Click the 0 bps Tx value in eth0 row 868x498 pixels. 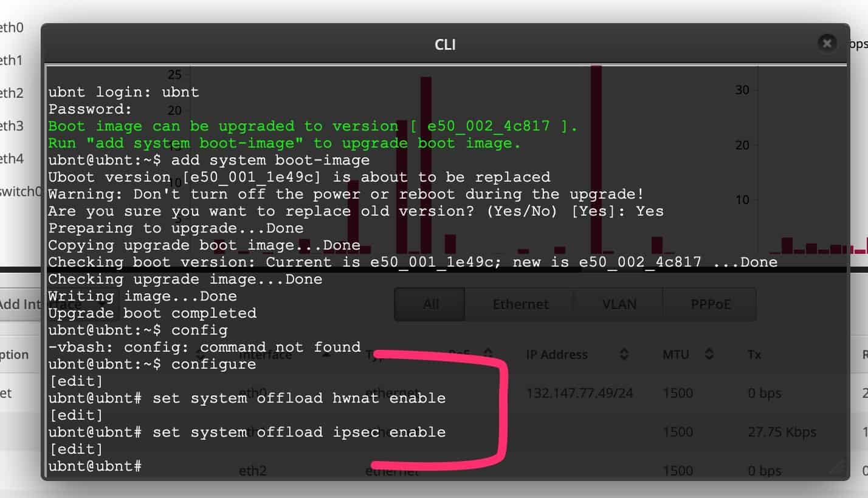click(765, 394)
